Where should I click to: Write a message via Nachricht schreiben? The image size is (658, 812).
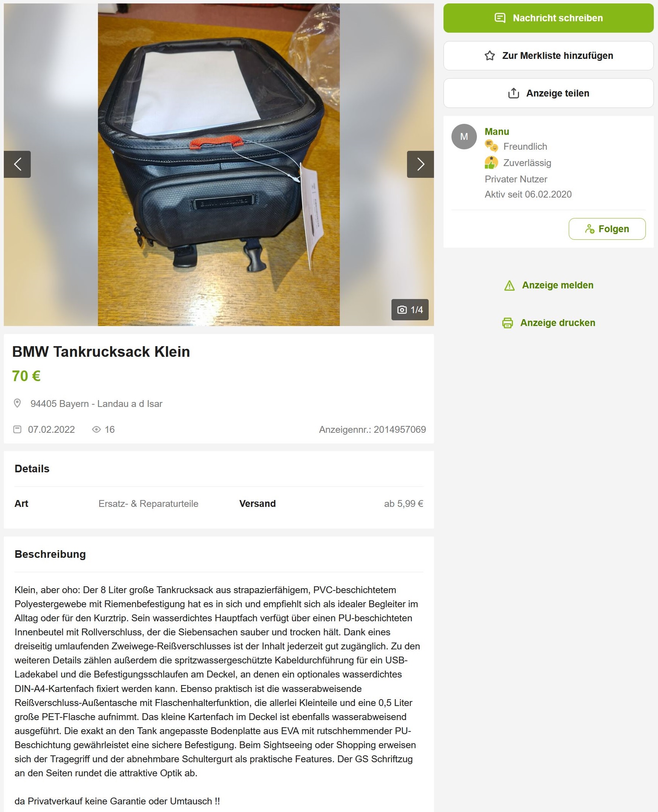549,18
